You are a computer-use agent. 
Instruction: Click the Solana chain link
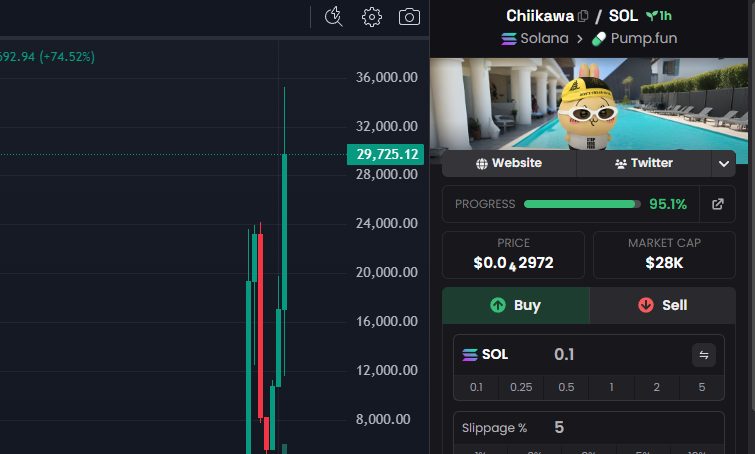click(535, 38)
